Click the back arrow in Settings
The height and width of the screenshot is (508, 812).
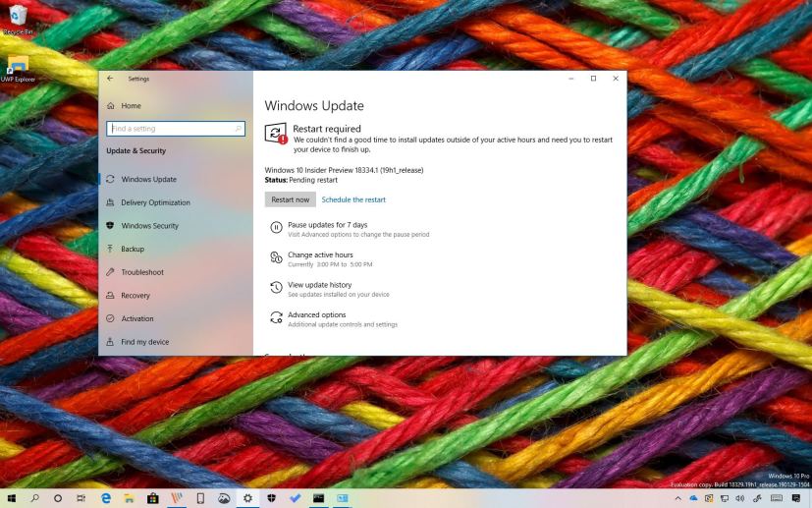(110, 79)
